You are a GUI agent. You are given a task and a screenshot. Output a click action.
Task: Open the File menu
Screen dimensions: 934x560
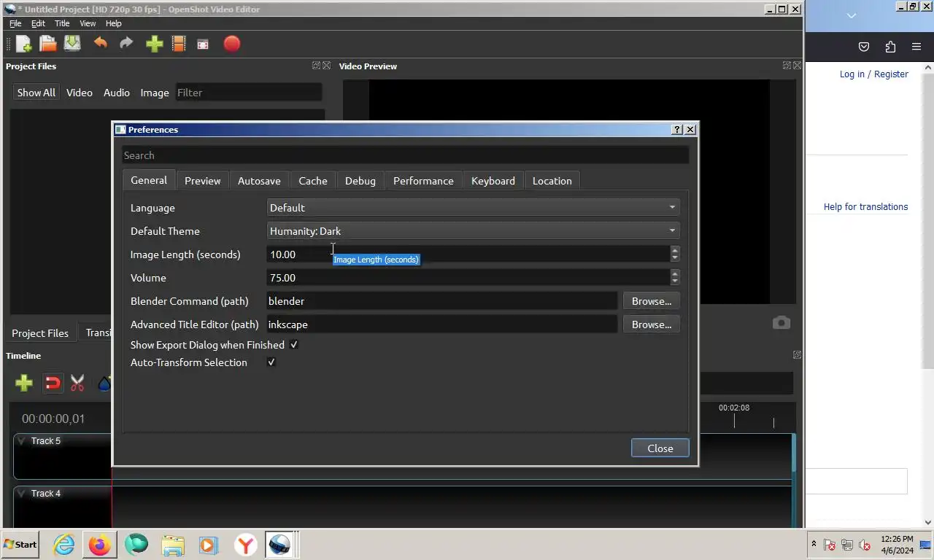tap(15, 23)
